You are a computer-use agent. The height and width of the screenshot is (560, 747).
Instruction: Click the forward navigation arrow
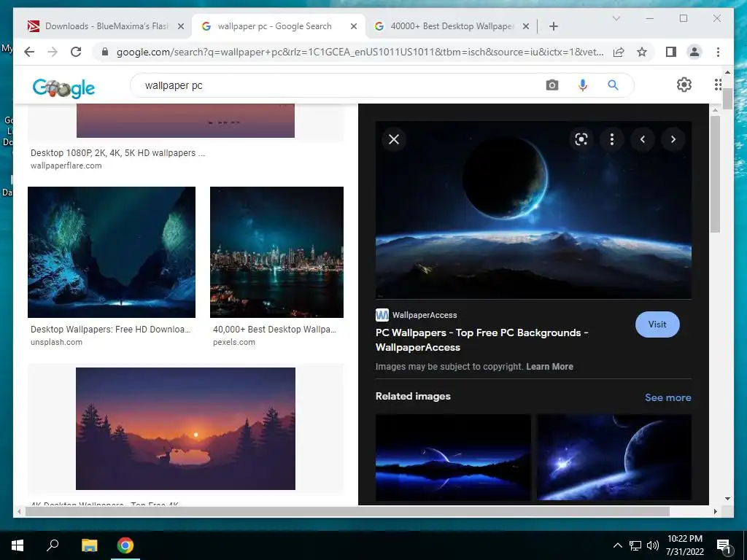53,52
